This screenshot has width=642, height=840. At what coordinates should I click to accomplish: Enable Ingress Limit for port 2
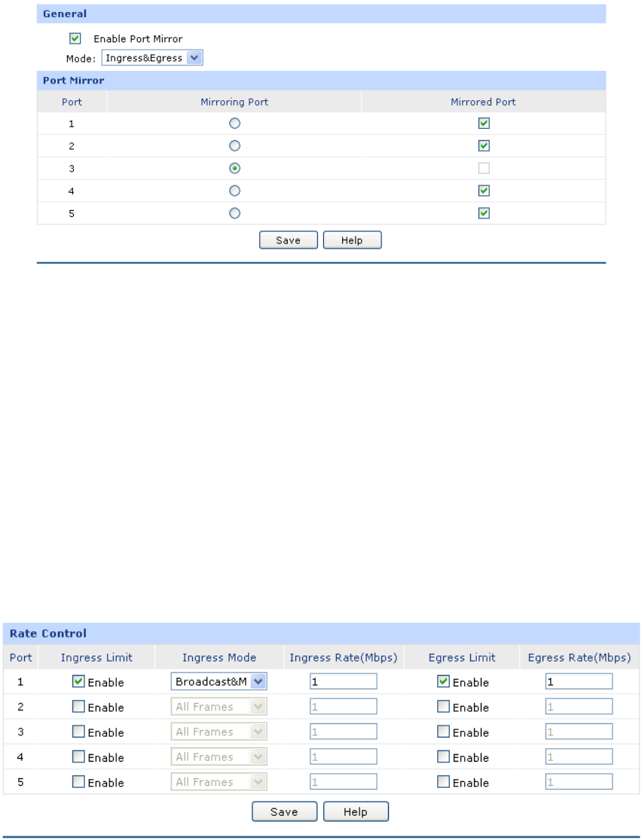78,707
